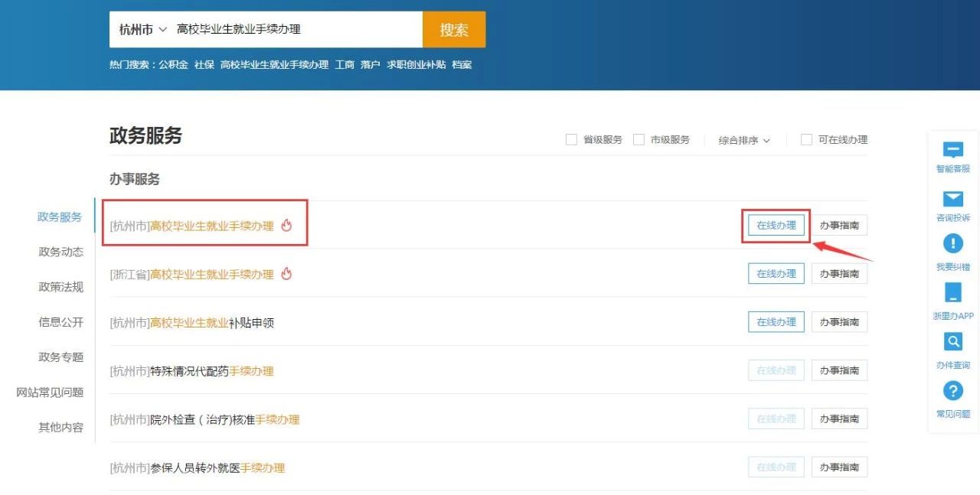The height and width of the screenshot is (495, 980).
Task: Click the 智能客服 chat icon
Action: [952, 151]
